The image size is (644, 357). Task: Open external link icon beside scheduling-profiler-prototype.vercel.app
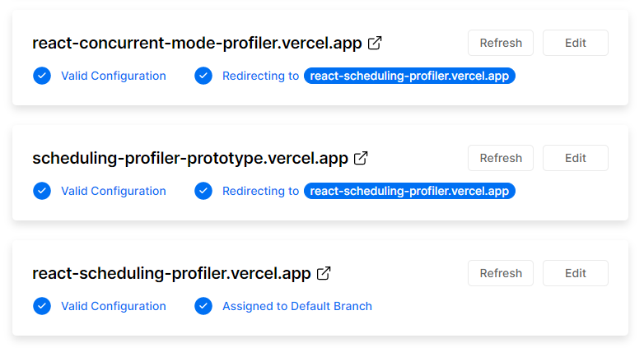coord(361,158)
